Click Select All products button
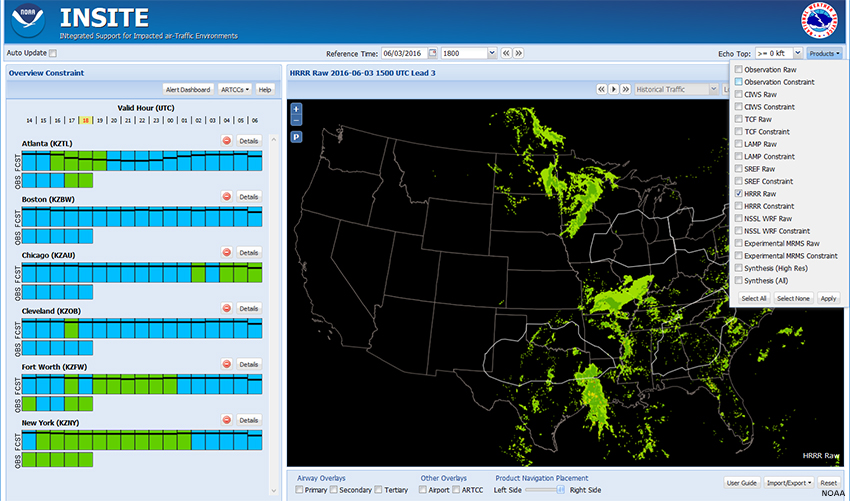 pos(754,298)
